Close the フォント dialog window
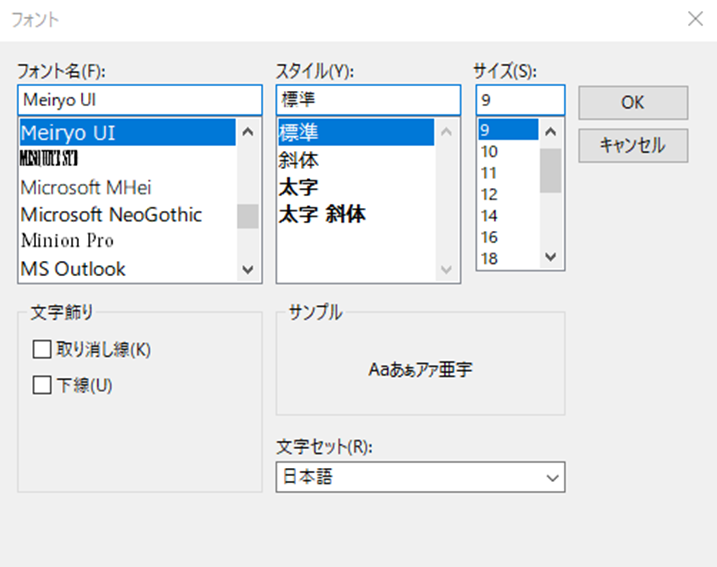 695,18
